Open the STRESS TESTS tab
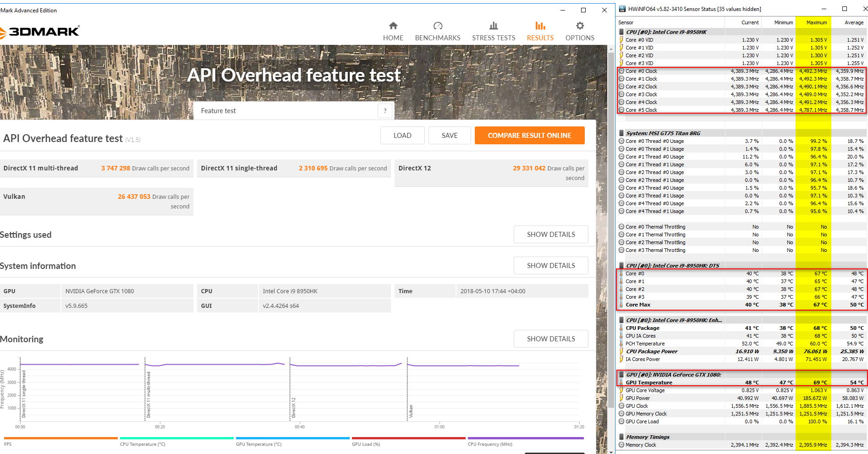 (x=494, y=32)
